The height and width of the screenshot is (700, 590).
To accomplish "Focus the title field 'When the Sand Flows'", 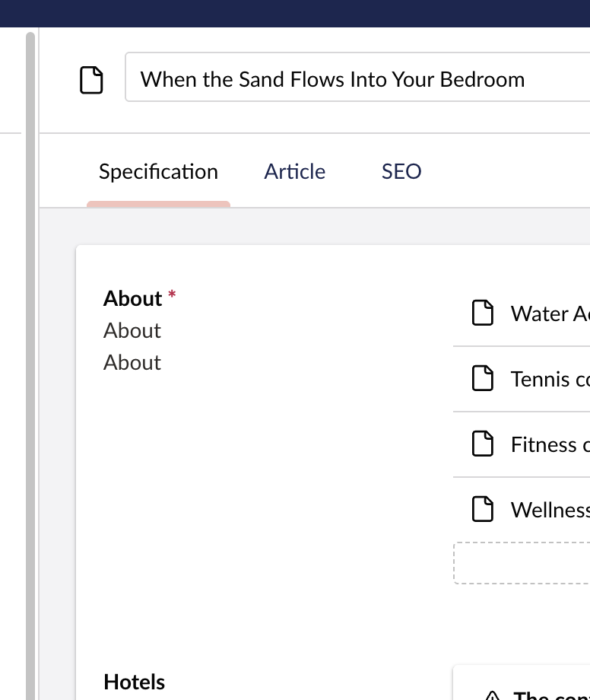I will (357, 79).
